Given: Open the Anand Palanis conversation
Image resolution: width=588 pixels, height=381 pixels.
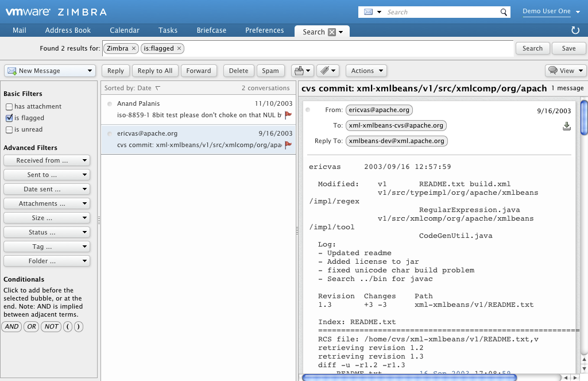Looking at the screenshot, I should pos(198,109).
